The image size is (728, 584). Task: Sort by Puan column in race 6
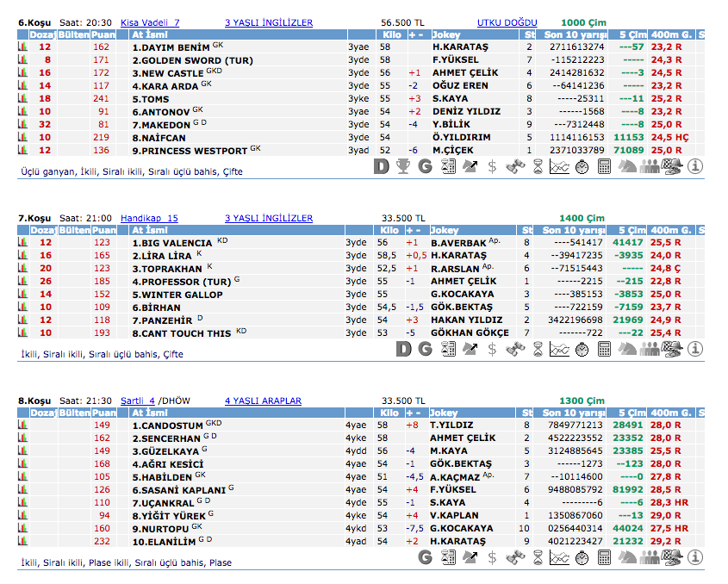tap(105, 34)
